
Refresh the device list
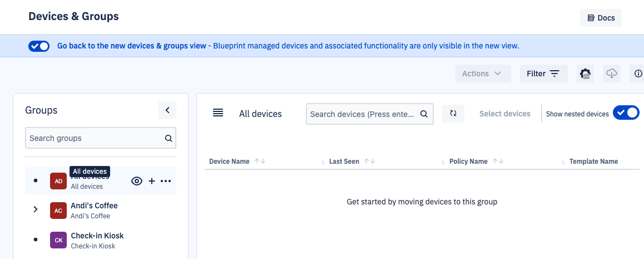click(453, 114)
